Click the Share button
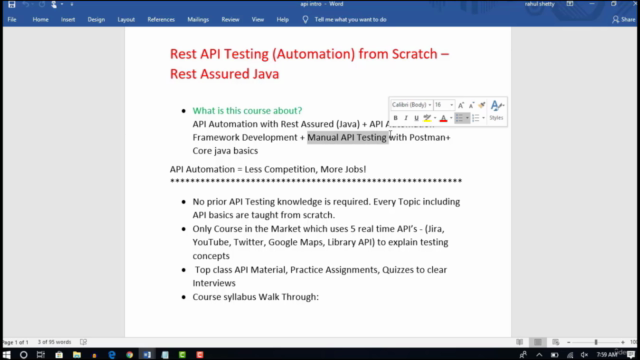The width and height of the screenshot is (640, 360). (x=624, y=20)
